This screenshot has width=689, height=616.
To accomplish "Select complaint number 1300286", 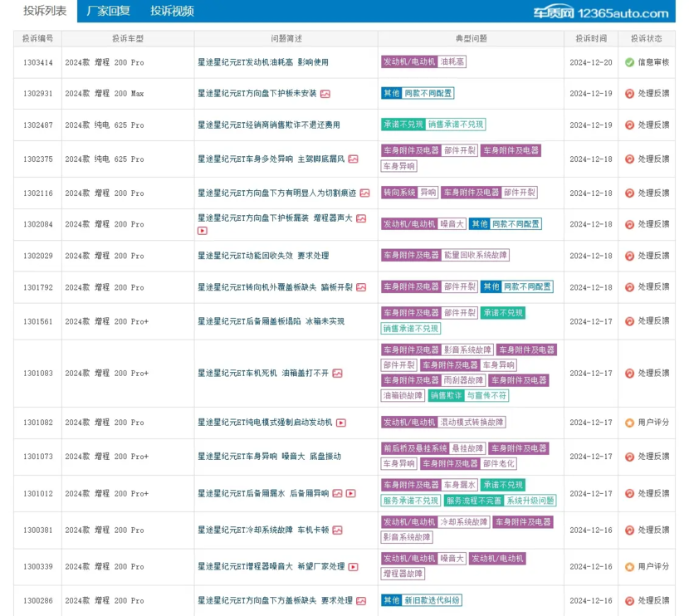I will tap(38, 600).
